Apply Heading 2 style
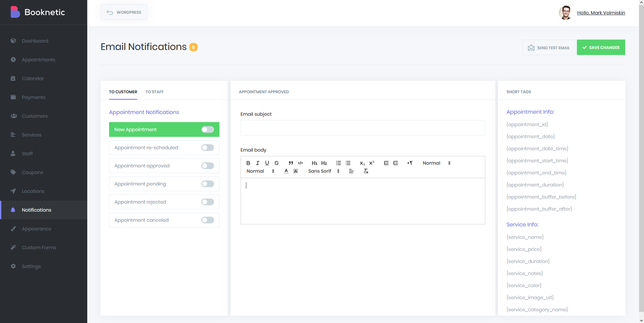 tap(324, 163)
